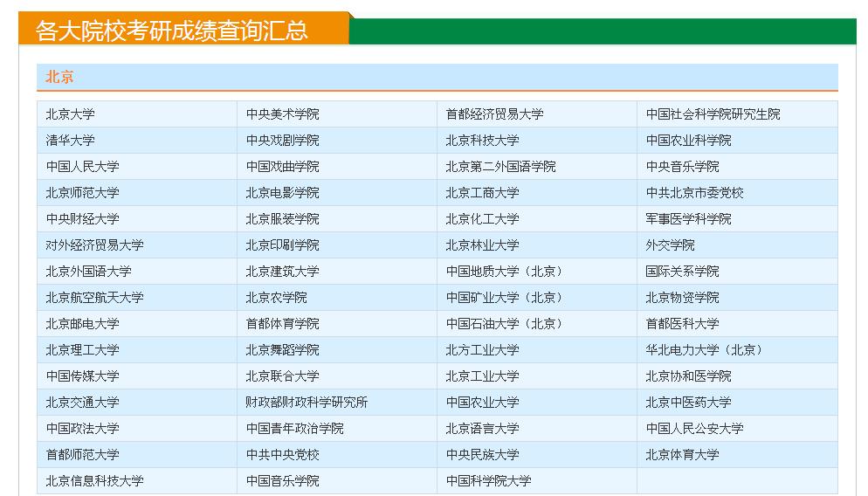Select 财政部财政科学研究所 link
Screen dimensions: 868x496
pyautogui.click(x=307, y=403)
